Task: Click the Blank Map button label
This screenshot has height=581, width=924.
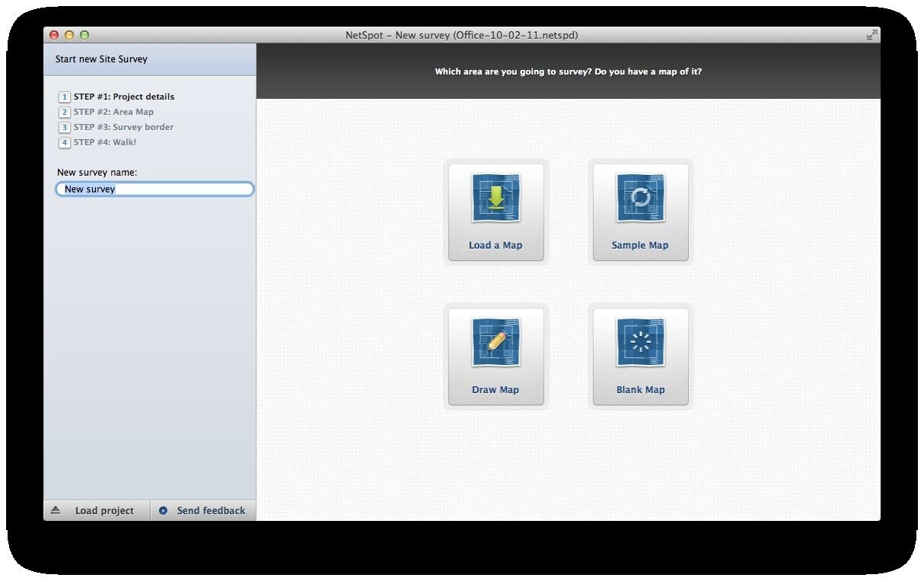Action: pyautogui.click(x=640, y=390)
